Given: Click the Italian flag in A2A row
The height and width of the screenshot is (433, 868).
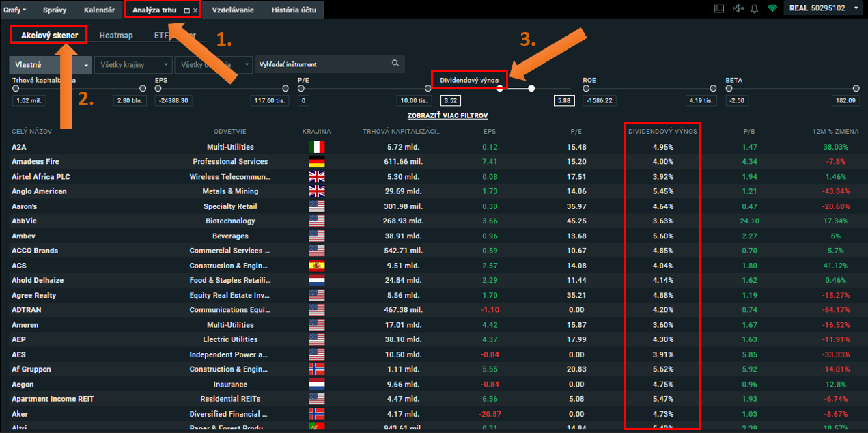Looking at the screenshot, I should click(317, 147).
